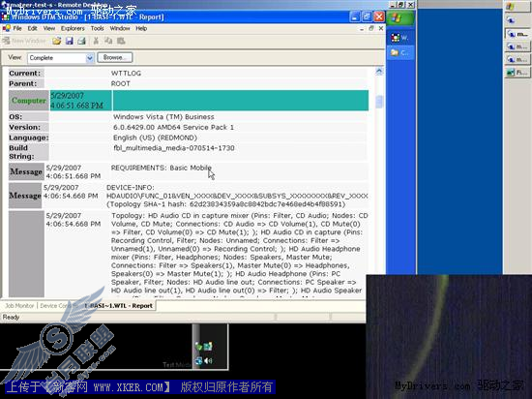Click the taskbar item labeled W
532x399 pixels.
click(x=400, y=38)
